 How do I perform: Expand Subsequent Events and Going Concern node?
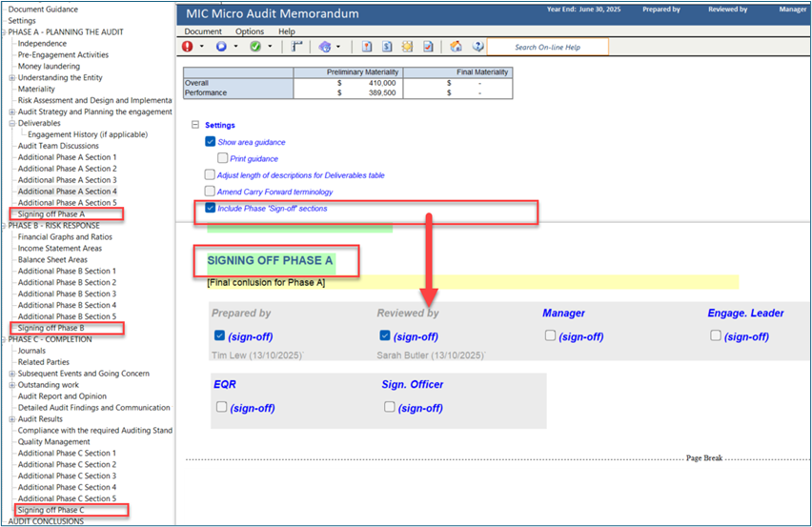click(x=11, y=374)
